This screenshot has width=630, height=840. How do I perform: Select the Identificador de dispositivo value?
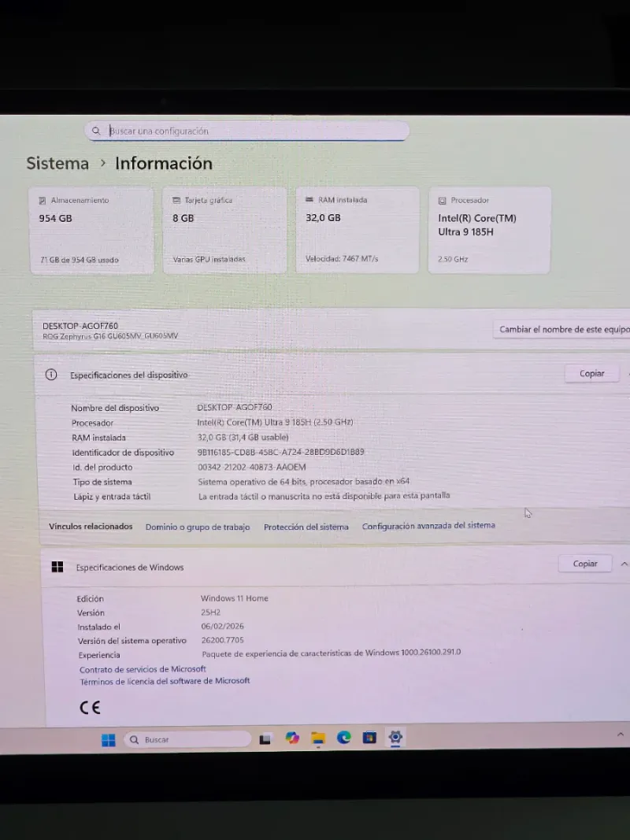pos(280,452)
